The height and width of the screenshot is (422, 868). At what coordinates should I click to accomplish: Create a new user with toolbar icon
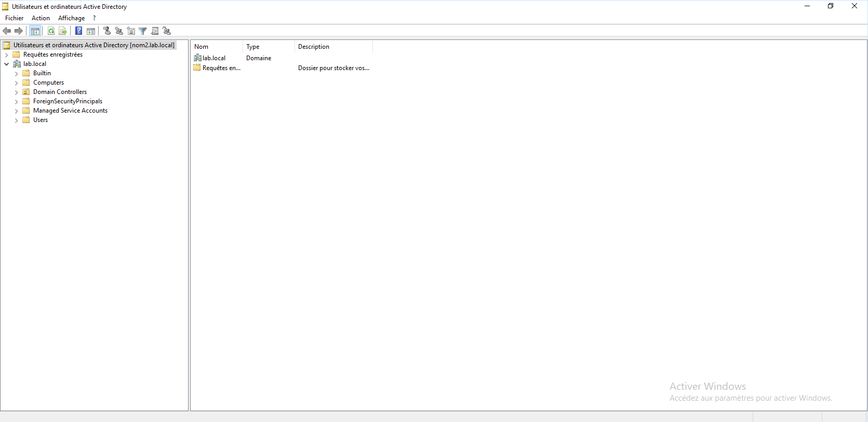tap(107, 31)
